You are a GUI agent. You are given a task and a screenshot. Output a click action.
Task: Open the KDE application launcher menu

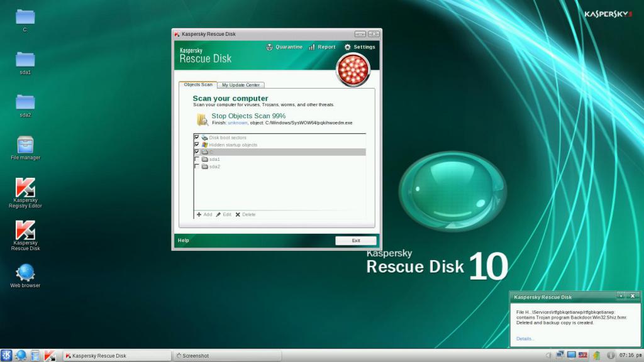7,356
